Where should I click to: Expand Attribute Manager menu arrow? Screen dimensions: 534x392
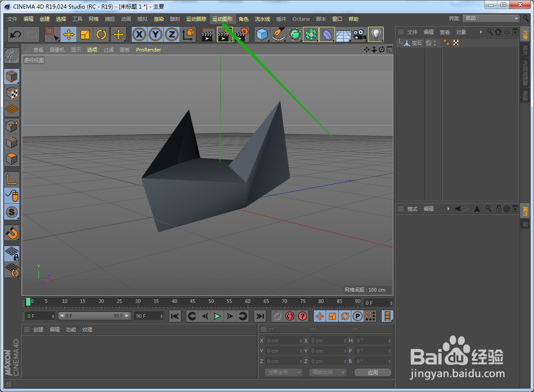click(x=448, y=209)
